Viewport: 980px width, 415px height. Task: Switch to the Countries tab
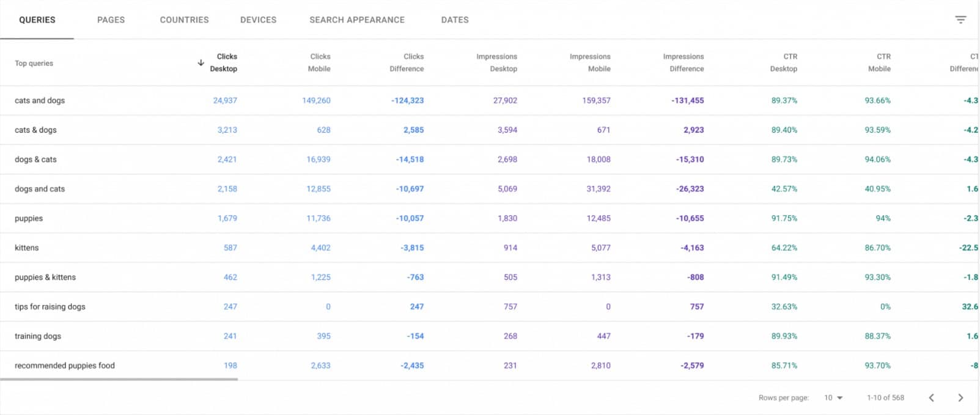tap(184, 20)
